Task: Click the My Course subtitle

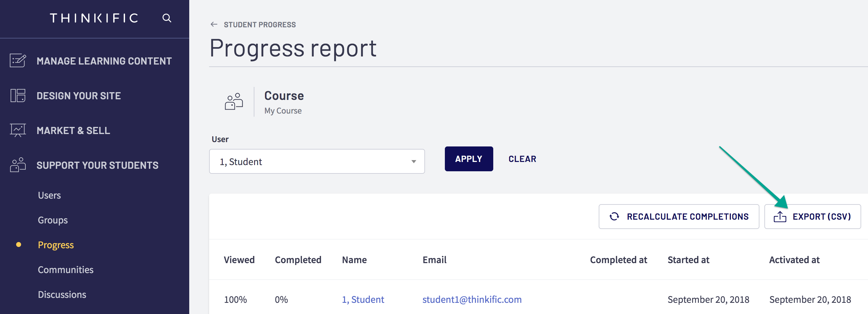Action: click(283, 111)
